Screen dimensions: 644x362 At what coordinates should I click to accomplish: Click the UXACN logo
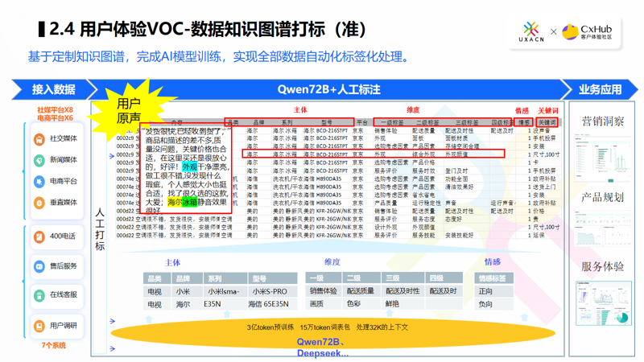tap(531, 32)
